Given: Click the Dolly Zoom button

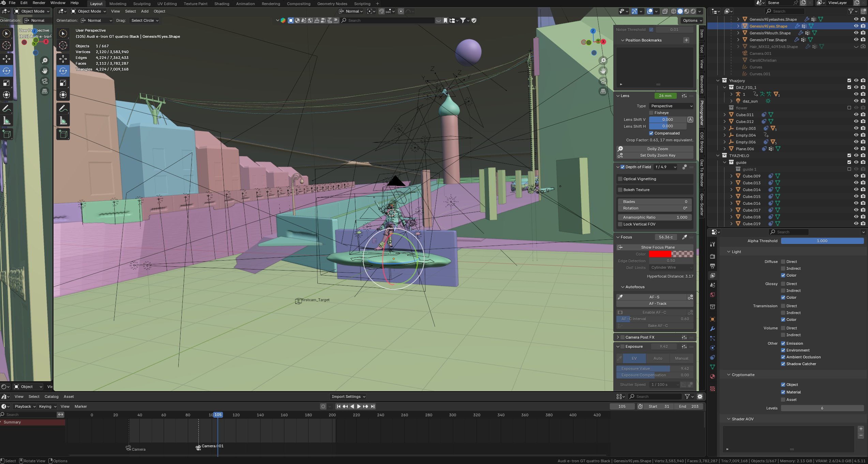Looking at the screenshot, I should point(655,149).
